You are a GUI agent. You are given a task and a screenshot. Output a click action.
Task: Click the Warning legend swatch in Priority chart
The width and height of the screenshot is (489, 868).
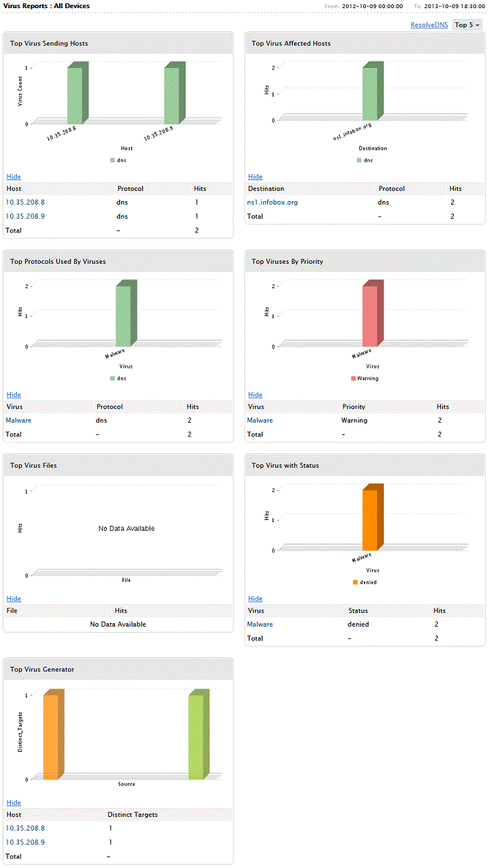click(x=354, y=379)
